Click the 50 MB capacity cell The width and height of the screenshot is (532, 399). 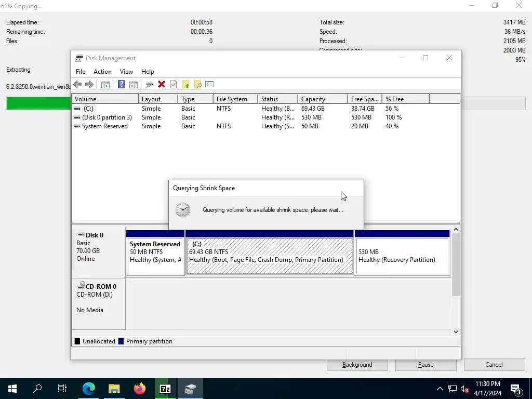(x=310, y=126)
